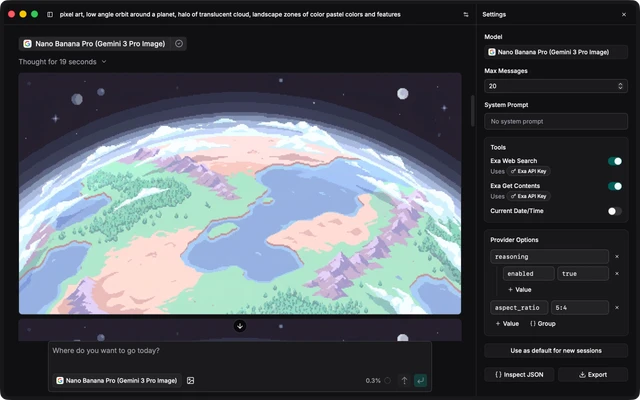Click the chat scrollbar thumb
640x400 pixels.
[x=473, y=111]
